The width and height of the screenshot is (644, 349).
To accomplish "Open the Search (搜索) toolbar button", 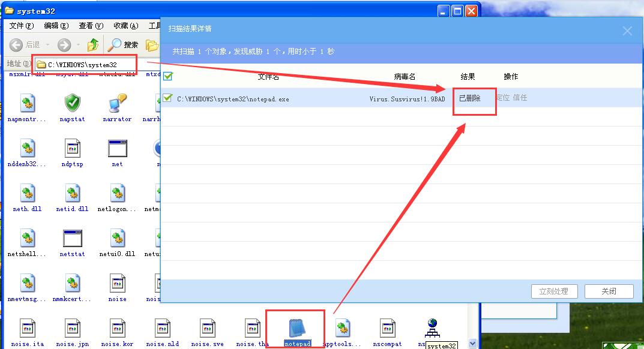I will click(122, 45).
